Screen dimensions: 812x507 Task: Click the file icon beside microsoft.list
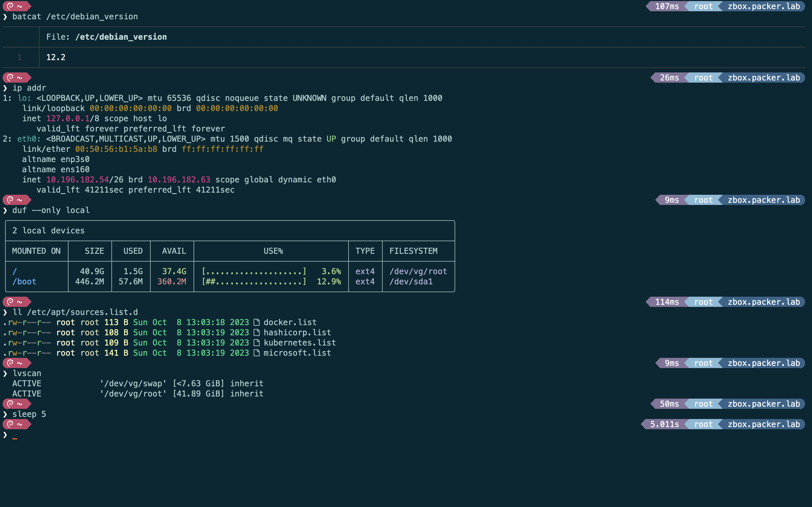(256, 353)
